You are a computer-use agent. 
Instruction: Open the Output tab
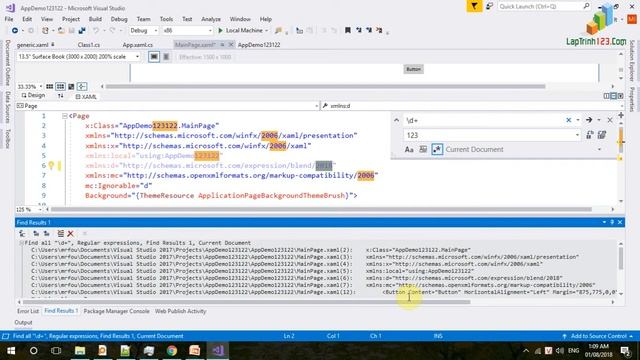[23, 322]
